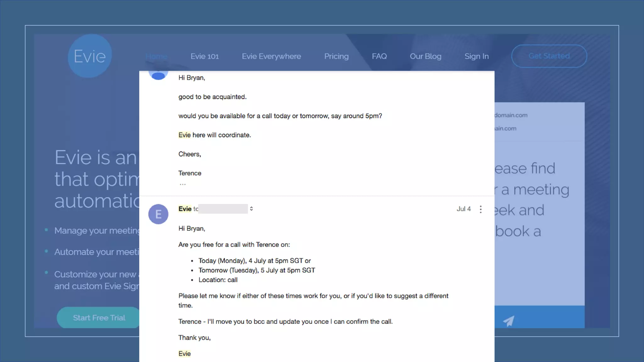Click the purple E avatar of Evie
This screenshot has height=362, width=644.
158,214
